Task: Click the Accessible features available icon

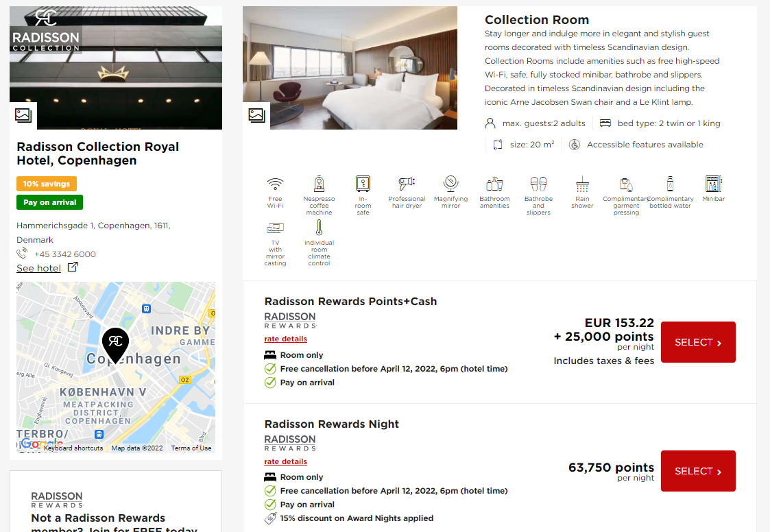Action: coord(574,144)
